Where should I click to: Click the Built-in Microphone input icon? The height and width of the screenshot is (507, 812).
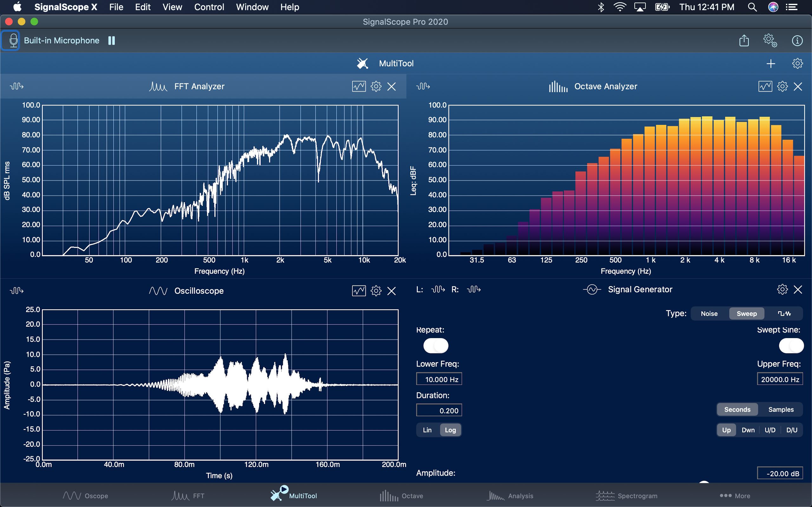pyautogui.click(x=13, y=41)
